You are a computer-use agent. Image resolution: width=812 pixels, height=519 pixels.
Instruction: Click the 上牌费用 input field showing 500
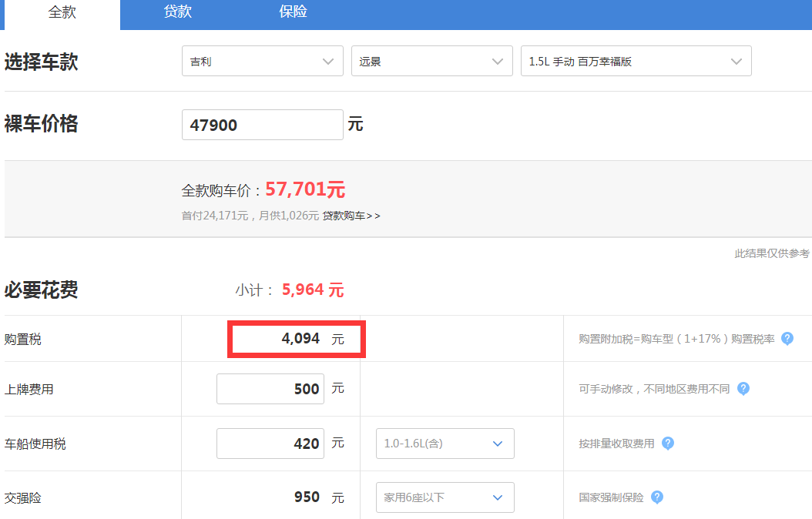tap(270, 389)
